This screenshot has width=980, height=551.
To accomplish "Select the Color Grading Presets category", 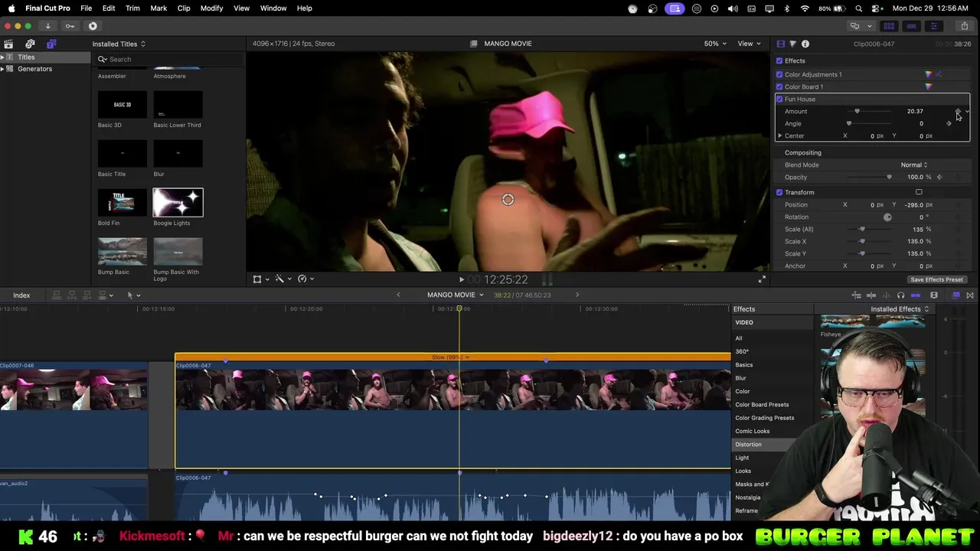I will coord(764,418).
